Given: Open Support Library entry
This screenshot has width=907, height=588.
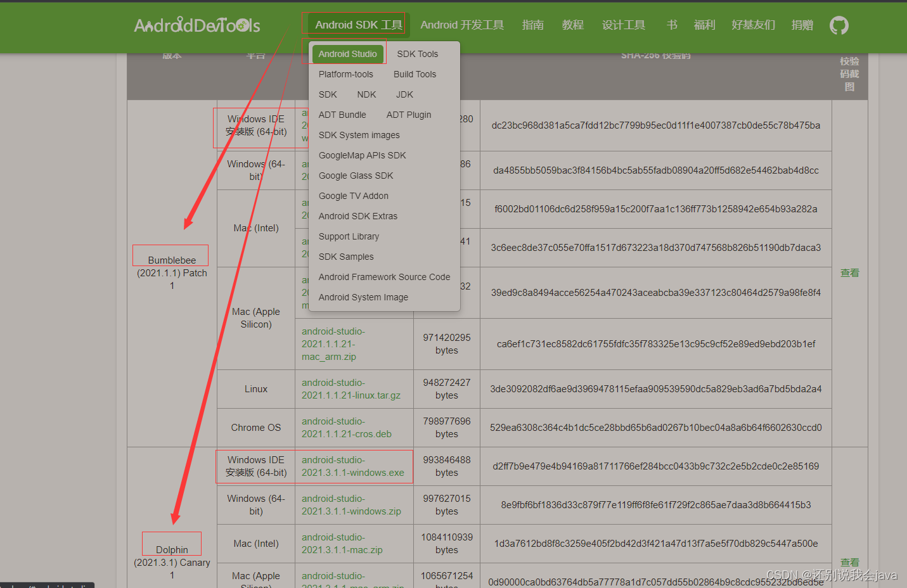Looking at the screenshot, I should [x=349, y=236].
